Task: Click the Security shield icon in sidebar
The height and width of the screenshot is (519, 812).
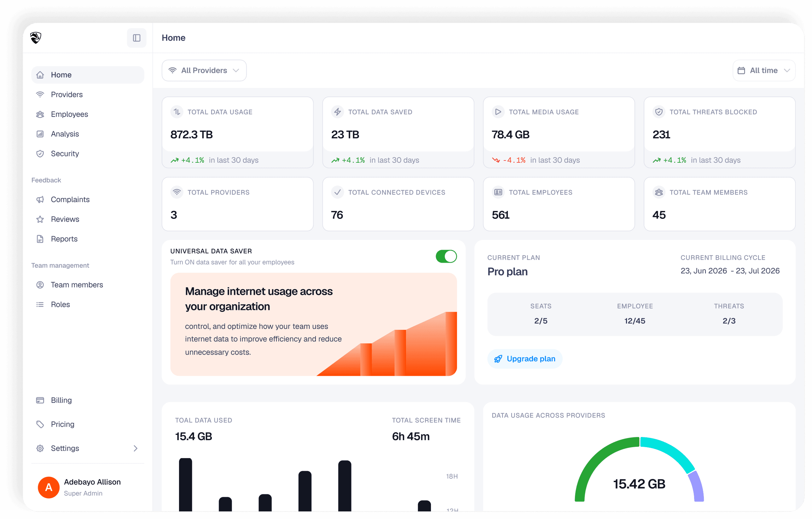Action: [40, 154]
